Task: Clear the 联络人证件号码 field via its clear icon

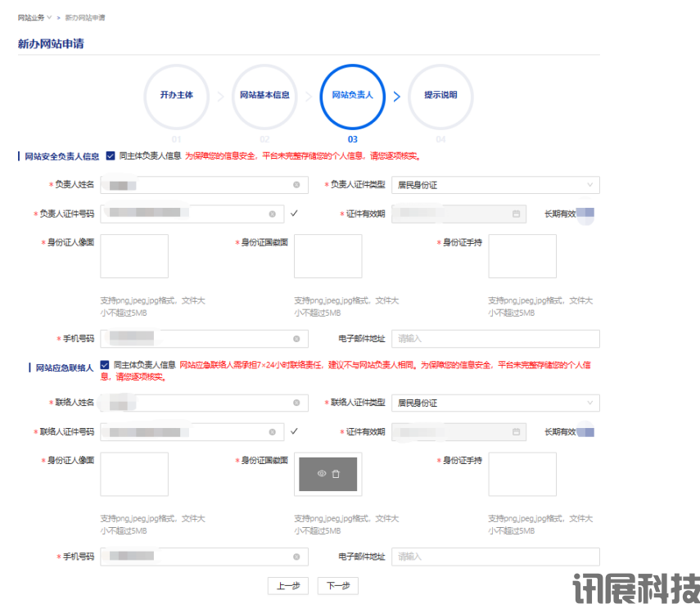Action: (273, 432)
